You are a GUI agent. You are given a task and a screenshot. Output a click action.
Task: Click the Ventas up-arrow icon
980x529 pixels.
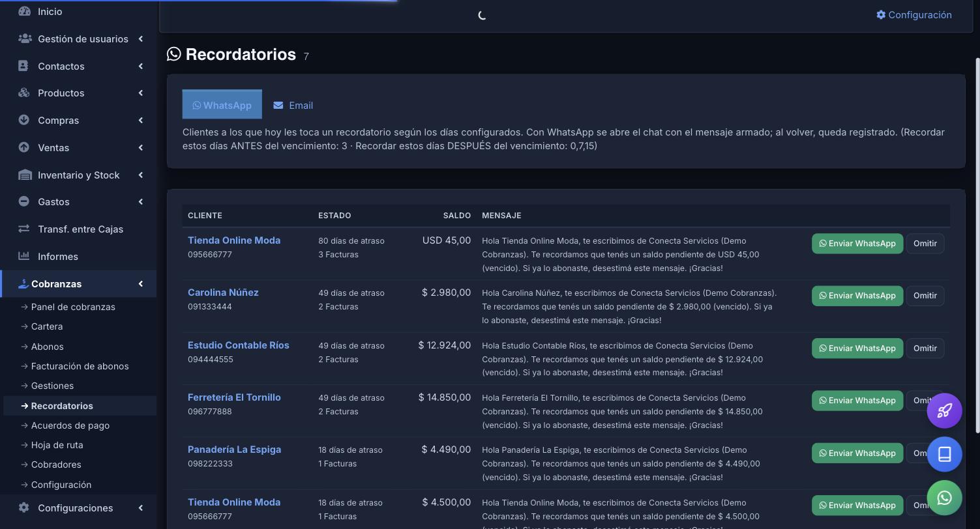tap(23, 147)
